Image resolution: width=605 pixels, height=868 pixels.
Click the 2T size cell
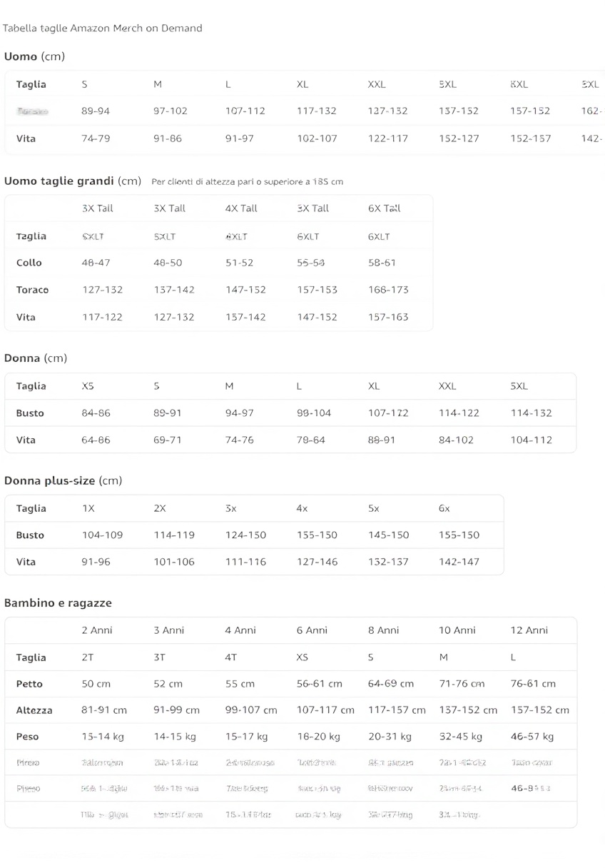pyautogui.click(x=88, y=657)
